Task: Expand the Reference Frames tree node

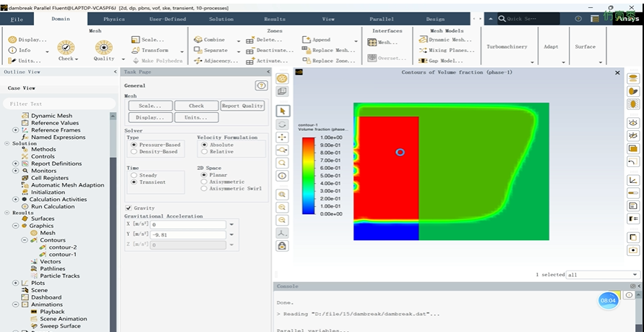Action: [16, 130]
